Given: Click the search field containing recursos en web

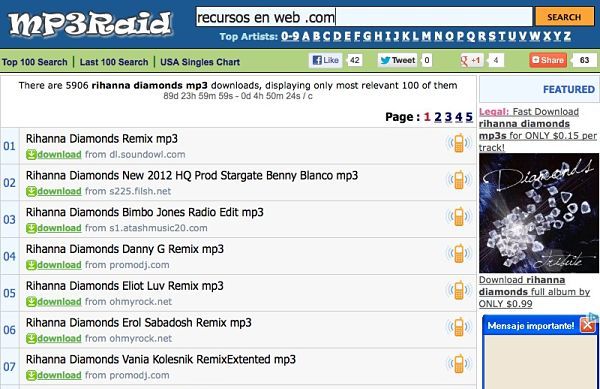Looking at the screenshot, I should (x=364, y=17).
